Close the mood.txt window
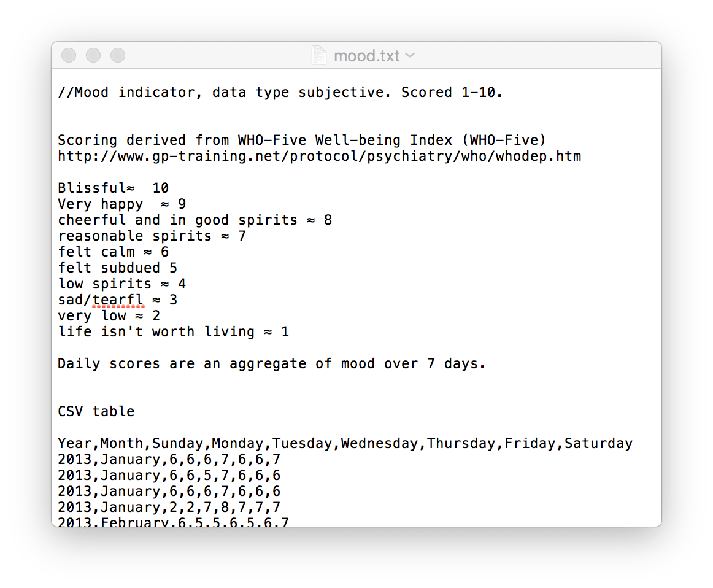Viewport: 713px width, 588px height. (x=69, y=55)
